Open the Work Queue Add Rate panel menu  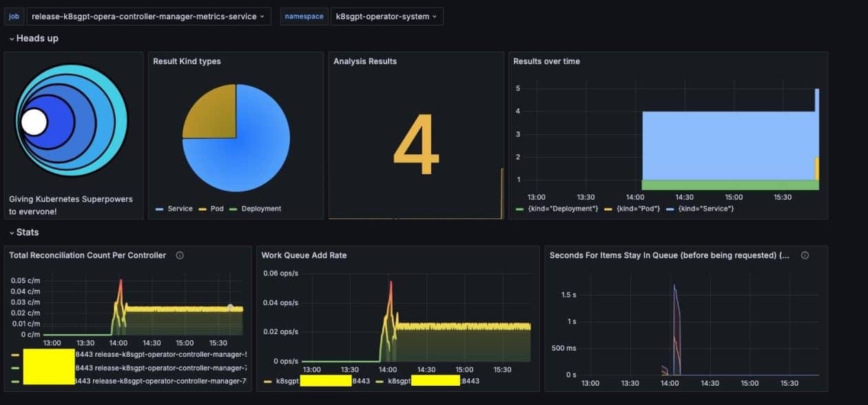pos(304,256)
